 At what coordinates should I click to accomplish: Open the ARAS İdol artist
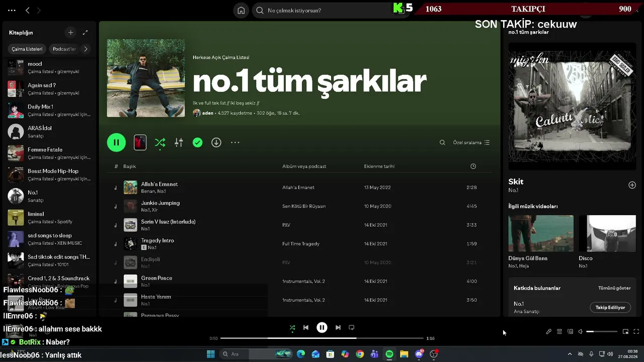click(49, 132)
